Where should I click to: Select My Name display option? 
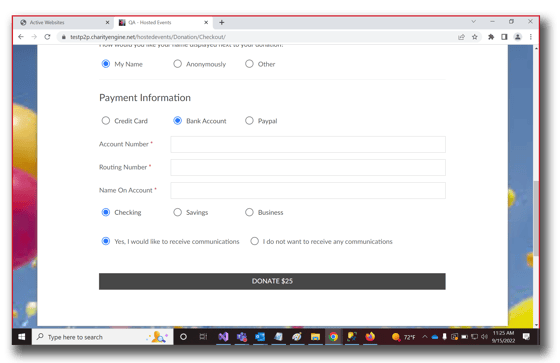106,64
